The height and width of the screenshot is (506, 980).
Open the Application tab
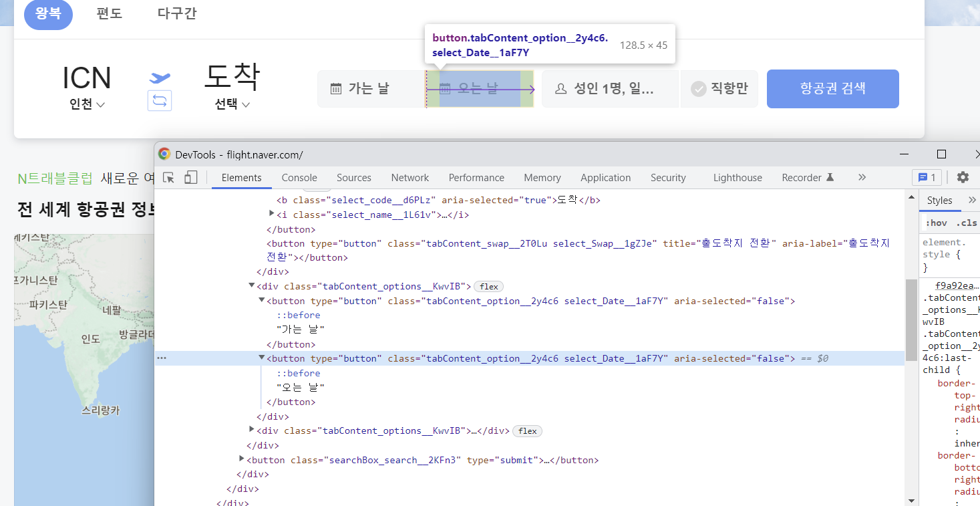coord(606,178)
